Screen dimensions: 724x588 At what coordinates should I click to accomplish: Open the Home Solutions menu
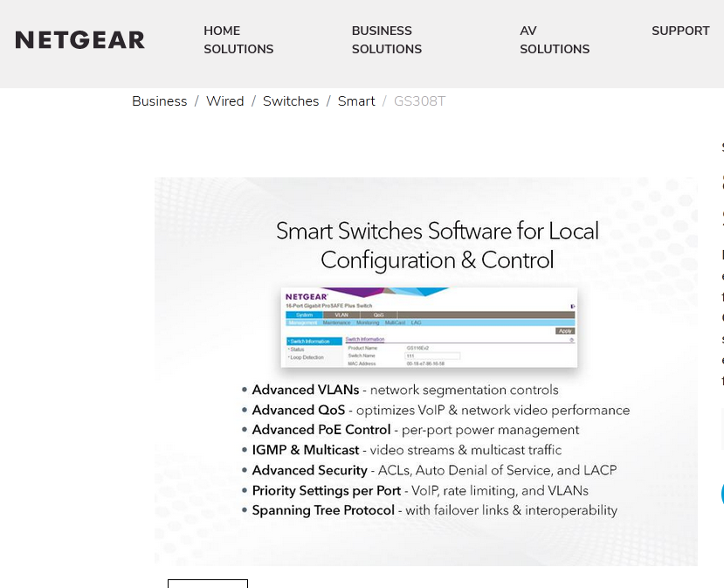pos(238,39)
